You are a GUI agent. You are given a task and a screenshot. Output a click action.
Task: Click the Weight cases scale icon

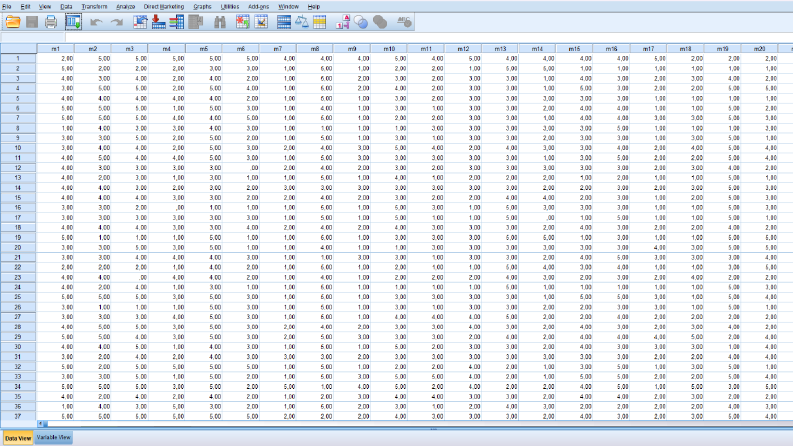click(302, 22)
